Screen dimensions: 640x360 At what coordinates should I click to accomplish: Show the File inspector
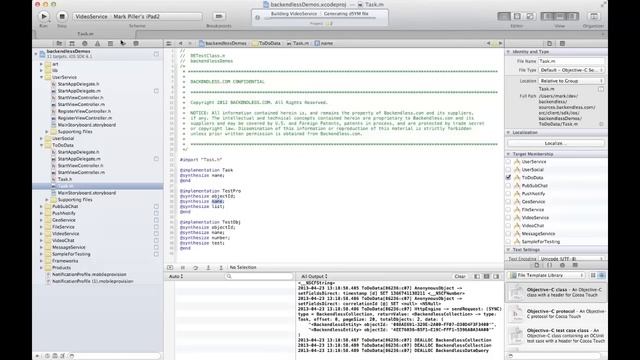[549, 43]
